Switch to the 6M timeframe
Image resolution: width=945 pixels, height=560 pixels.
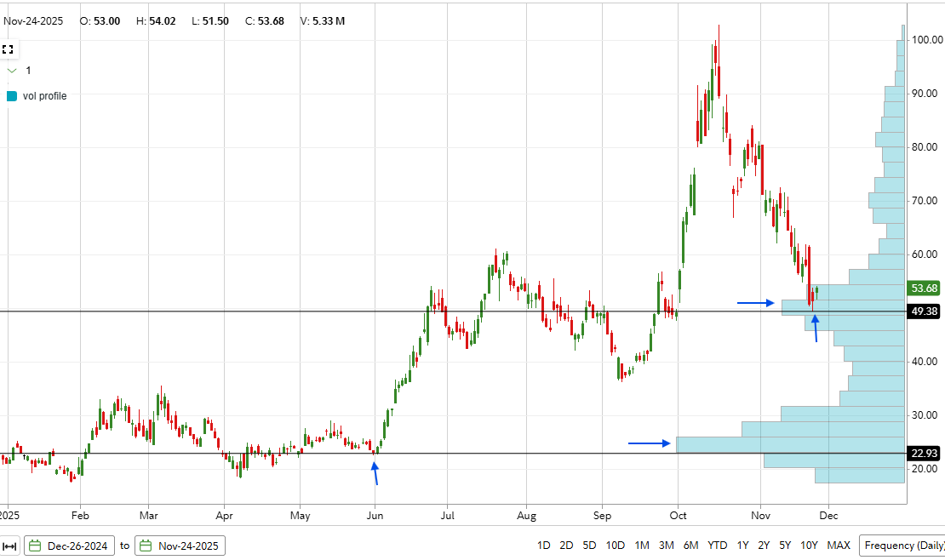pos(689,545)
